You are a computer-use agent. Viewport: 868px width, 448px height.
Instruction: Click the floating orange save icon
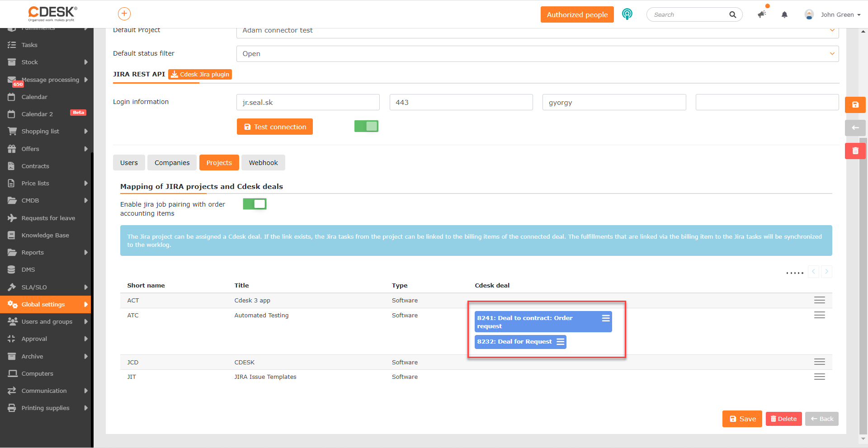[855, 105]
